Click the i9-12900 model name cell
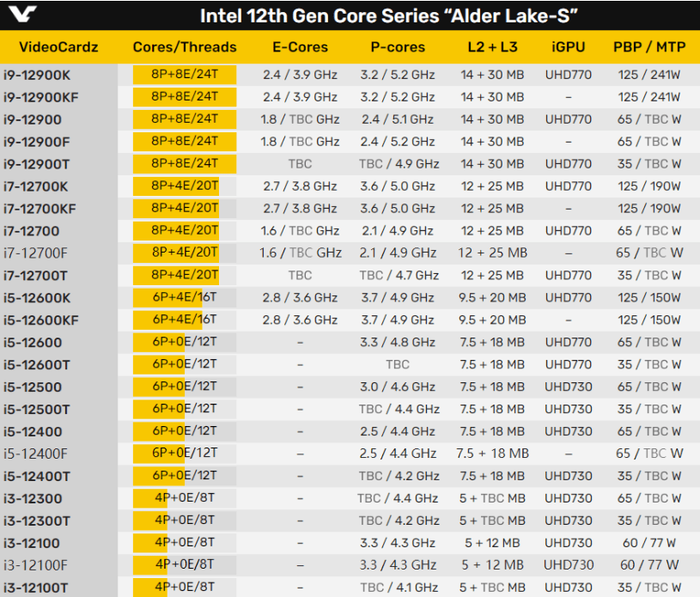 (32, 119)
